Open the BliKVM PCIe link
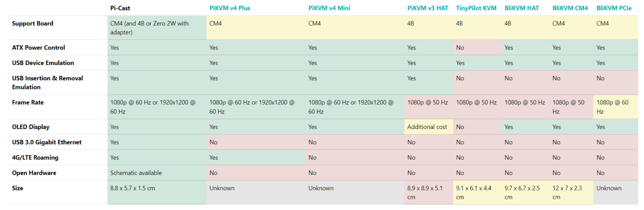 pyautogui.click(x=614, y=8)
